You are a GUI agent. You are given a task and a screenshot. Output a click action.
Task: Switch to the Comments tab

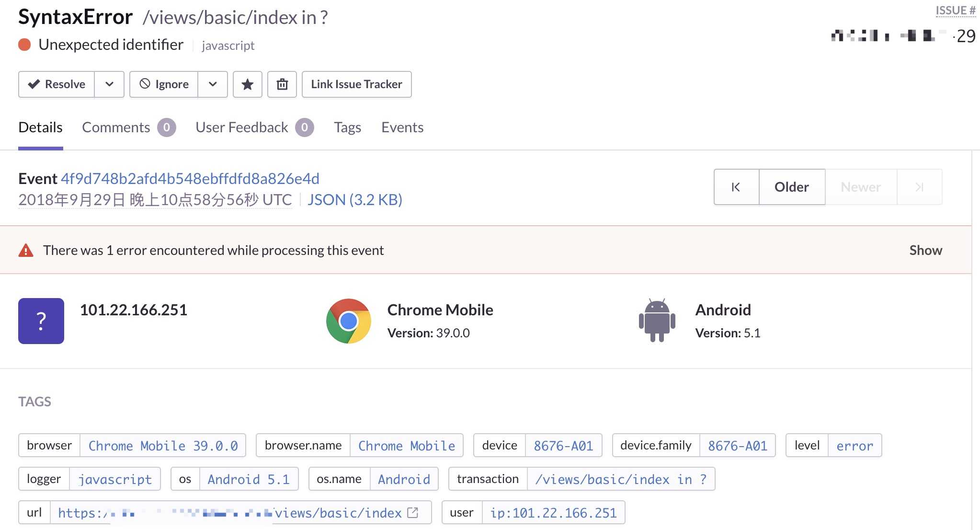click(116, 127)
